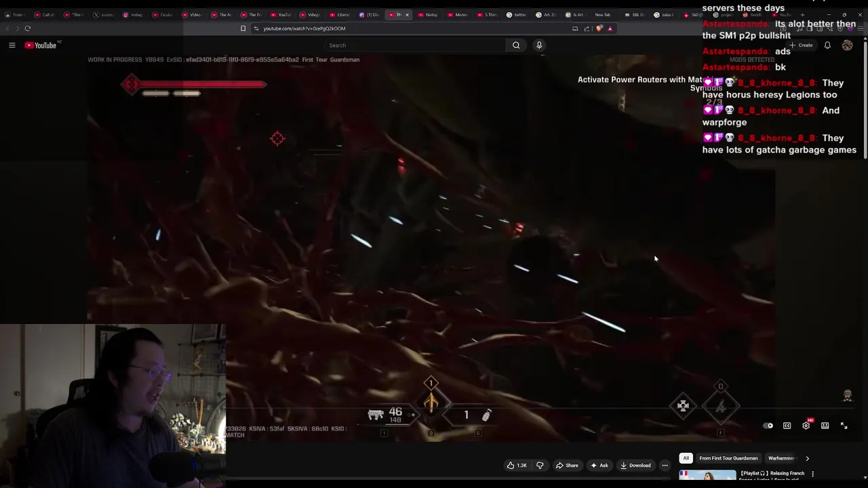Bookmark this page with the bookmark icon

point(243,28)
